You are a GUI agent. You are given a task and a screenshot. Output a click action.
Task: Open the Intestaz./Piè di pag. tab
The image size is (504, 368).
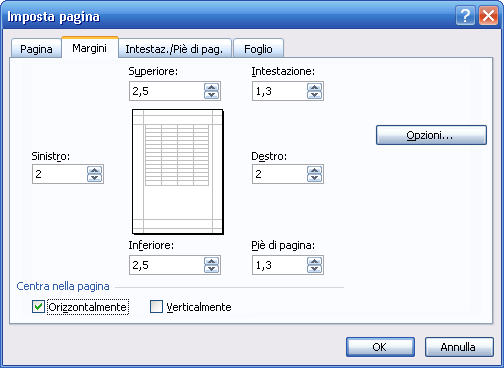pyautogui.click(x=174, y=49)
